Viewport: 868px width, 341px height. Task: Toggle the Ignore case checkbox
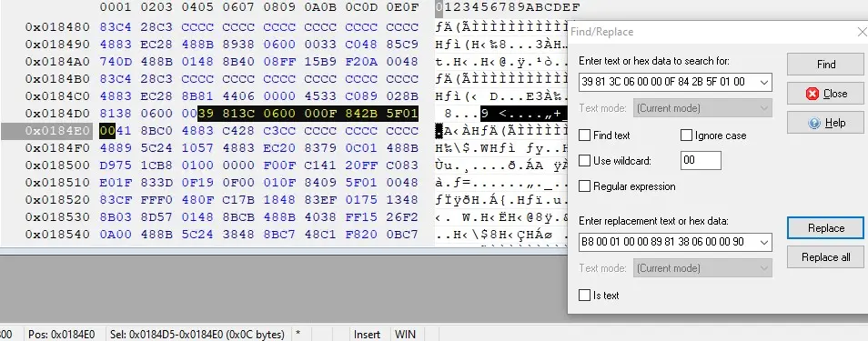coord(686,135)
